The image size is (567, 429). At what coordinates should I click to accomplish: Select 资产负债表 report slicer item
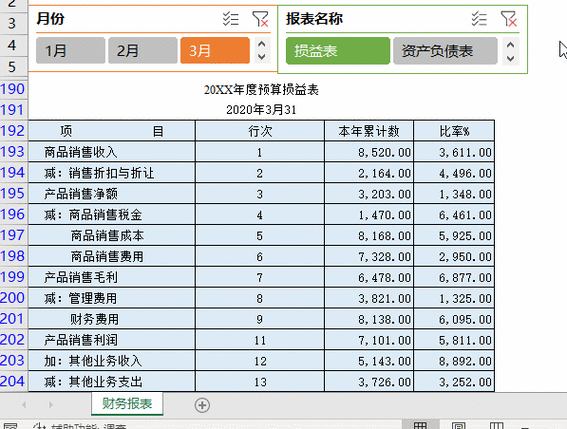tap(446, 51)
